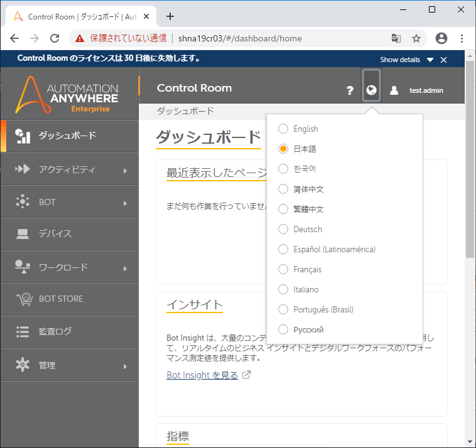Click the ワークロード icon in sidebar
Image resolution: width=476 pixels, height=448 pixels.
(23, 267)
